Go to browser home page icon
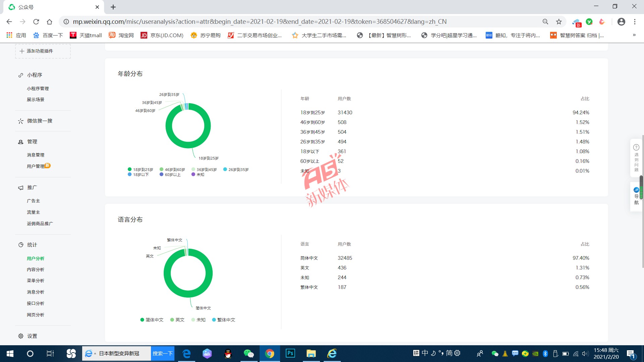This screenshot has width=644, height=362. 49,22
